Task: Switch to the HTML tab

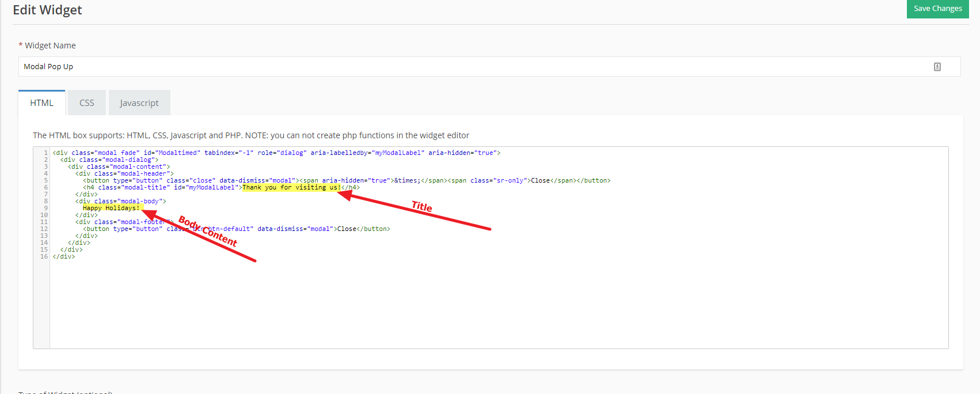Action: pyautogui.click(x=41, y=103)
